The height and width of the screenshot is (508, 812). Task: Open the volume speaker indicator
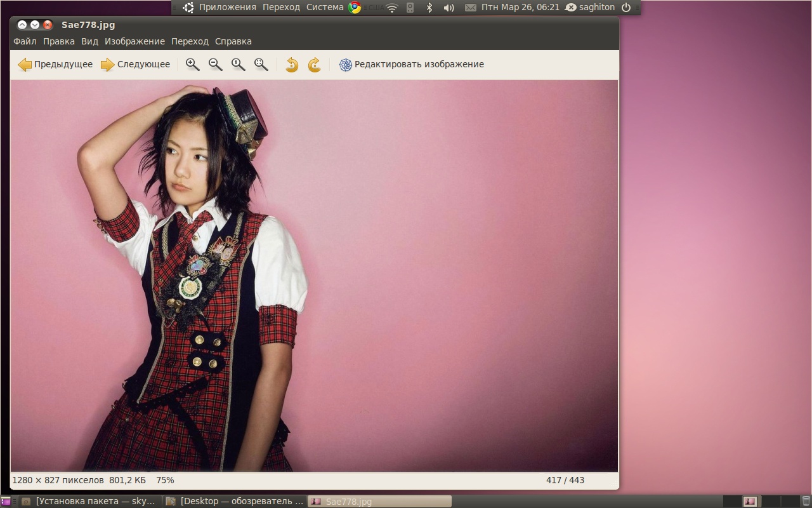pos(449,8)
